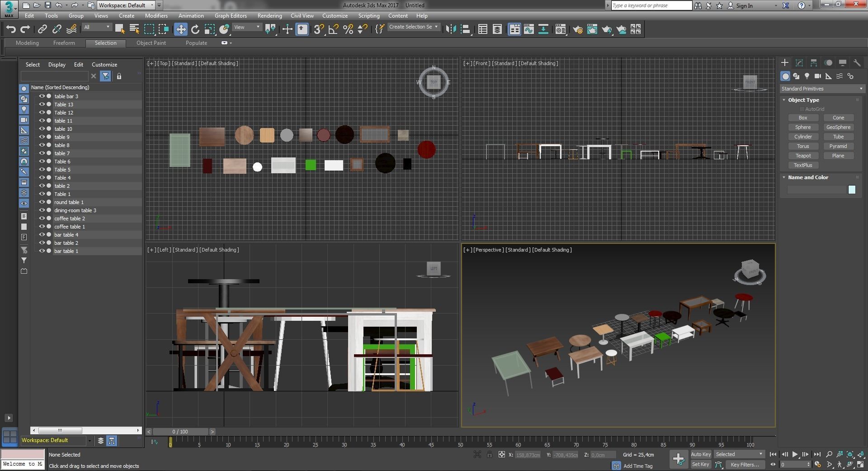Toggle the Auto Key mode button
Screen dimensions: 868x471
click(x=701, y=454)
